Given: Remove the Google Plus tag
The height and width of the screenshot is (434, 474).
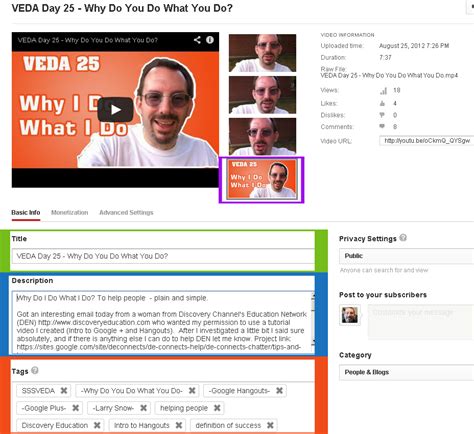Looking at the screenshot, I should pyautogui.click(x=76, y=408).
